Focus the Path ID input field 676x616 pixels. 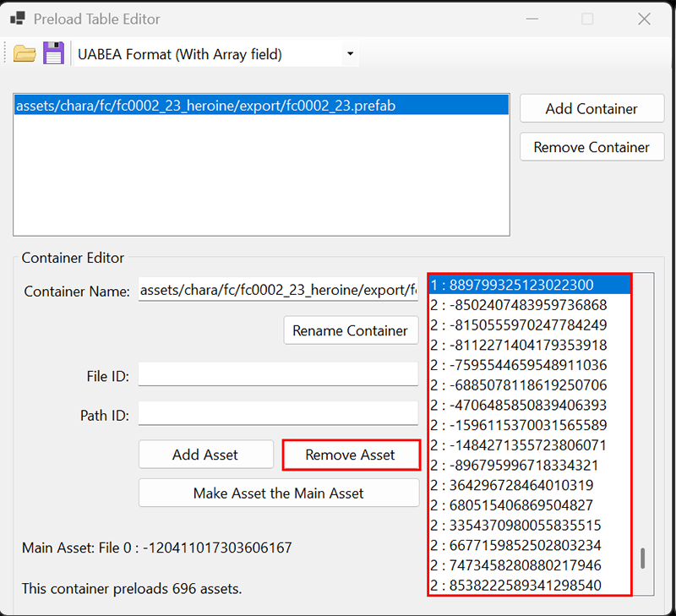278,413
